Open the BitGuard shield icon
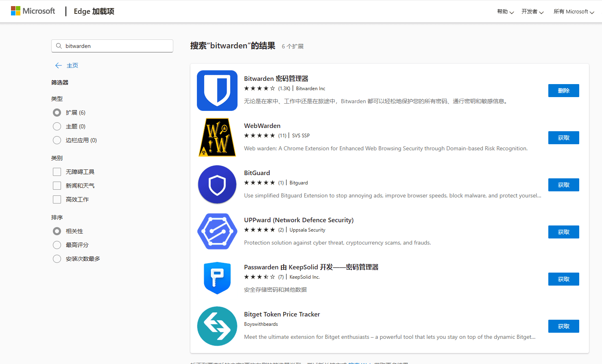 click(x=217, y=184)
